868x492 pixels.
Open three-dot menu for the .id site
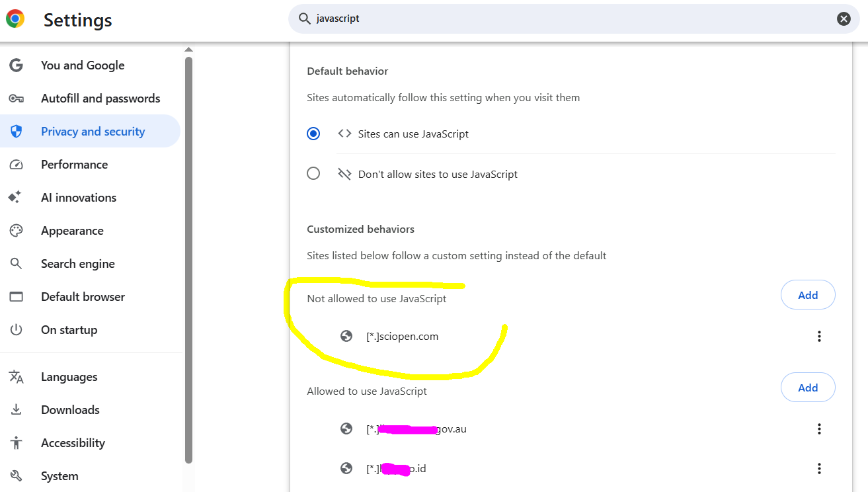point(819,469)
